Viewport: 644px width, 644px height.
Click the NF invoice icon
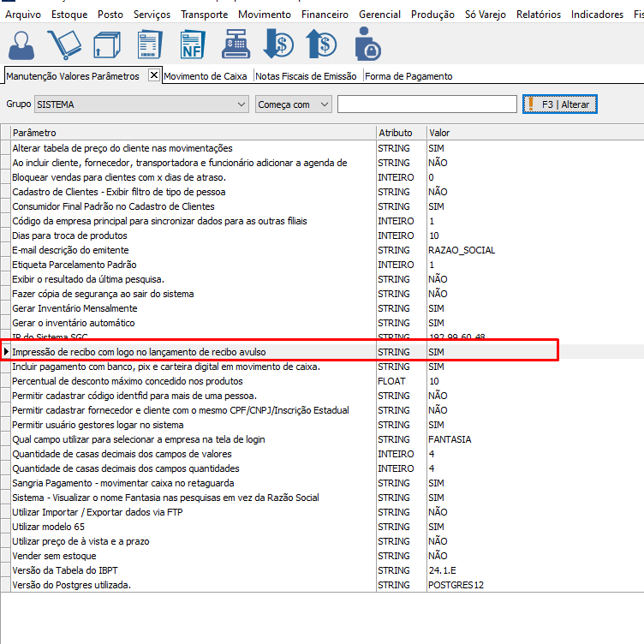[193, 45]
